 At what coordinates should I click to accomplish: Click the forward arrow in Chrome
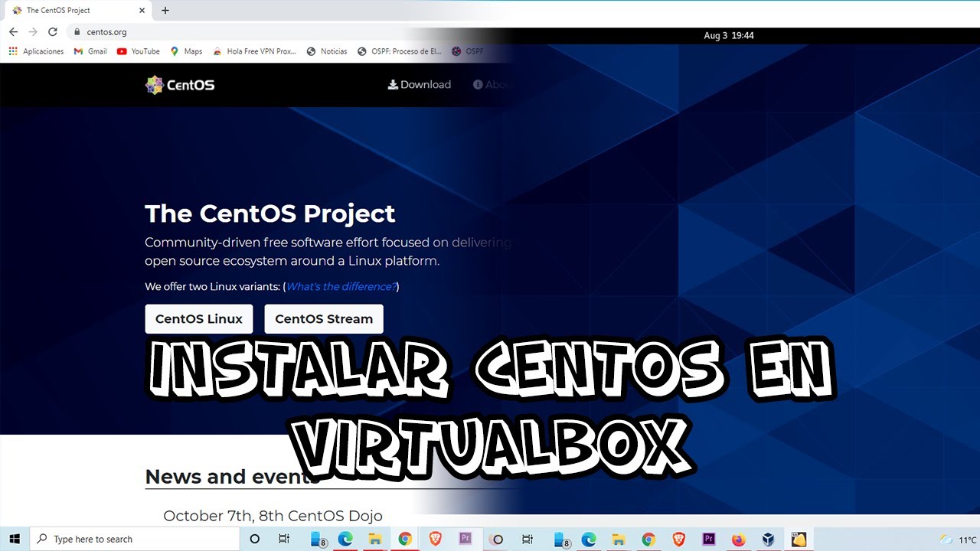(33, 32)
